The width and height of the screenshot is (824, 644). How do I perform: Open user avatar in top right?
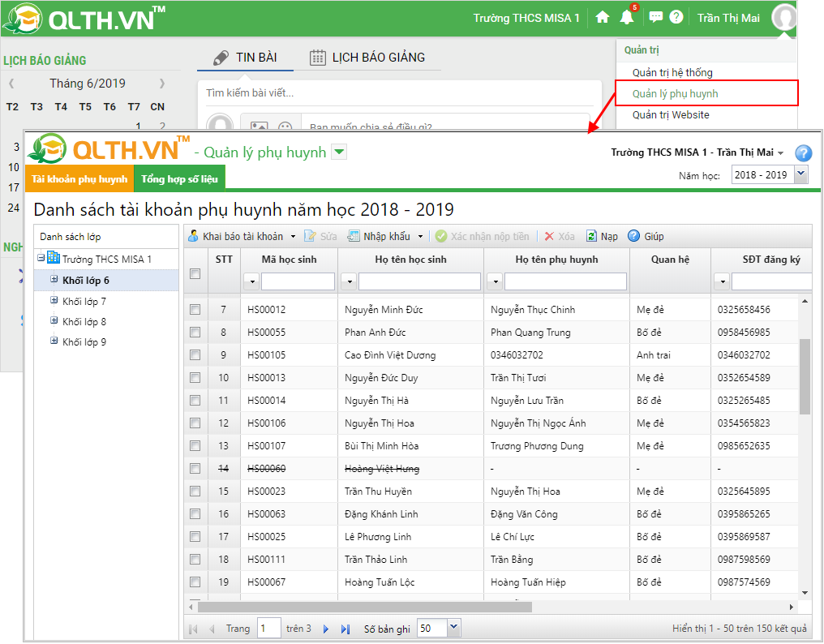[x=783, y=17]
